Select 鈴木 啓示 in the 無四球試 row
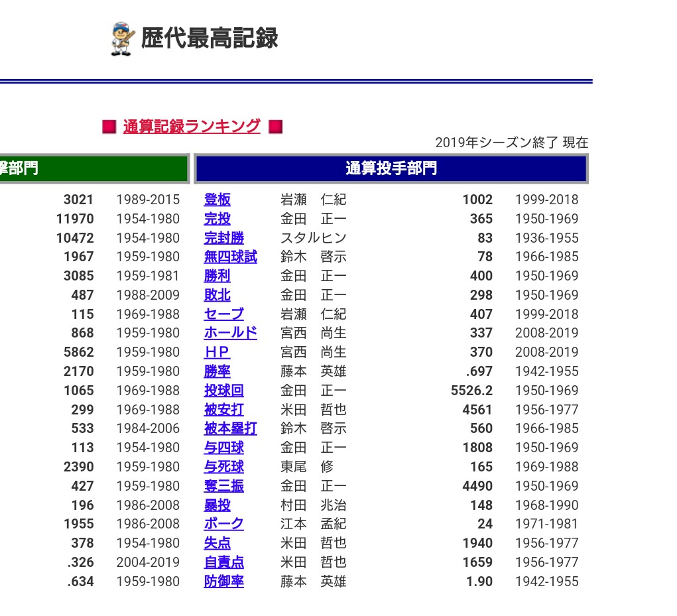This screenshot has width=677, height=616. coord(314,257)
